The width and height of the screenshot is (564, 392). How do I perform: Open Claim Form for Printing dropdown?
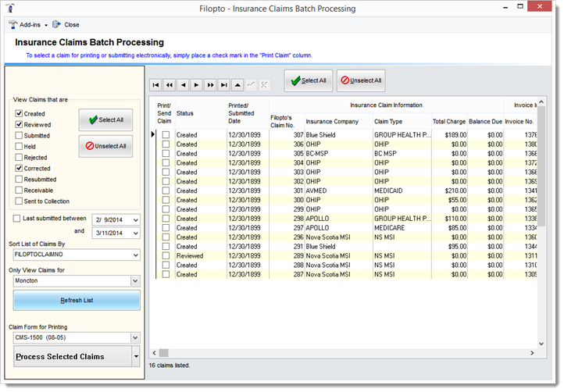coord(135,337)
